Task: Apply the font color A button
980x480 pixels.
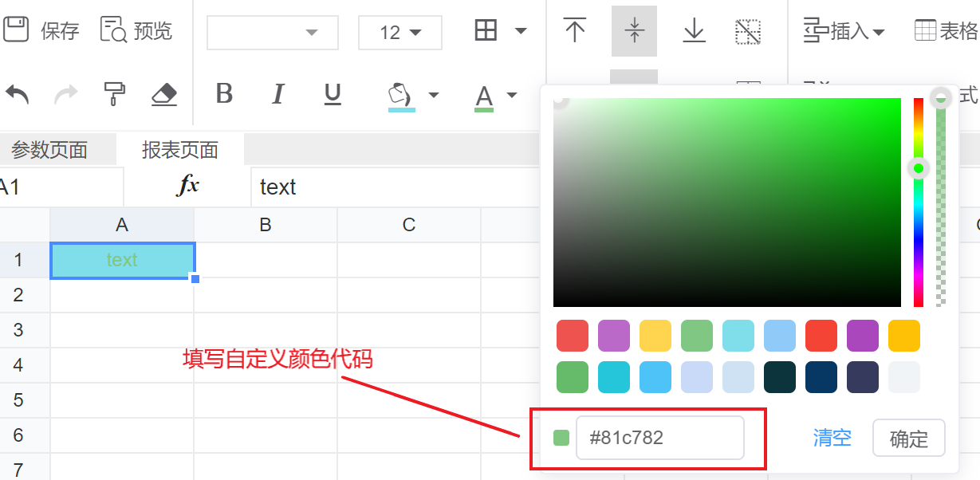Action: pos(484,97)
